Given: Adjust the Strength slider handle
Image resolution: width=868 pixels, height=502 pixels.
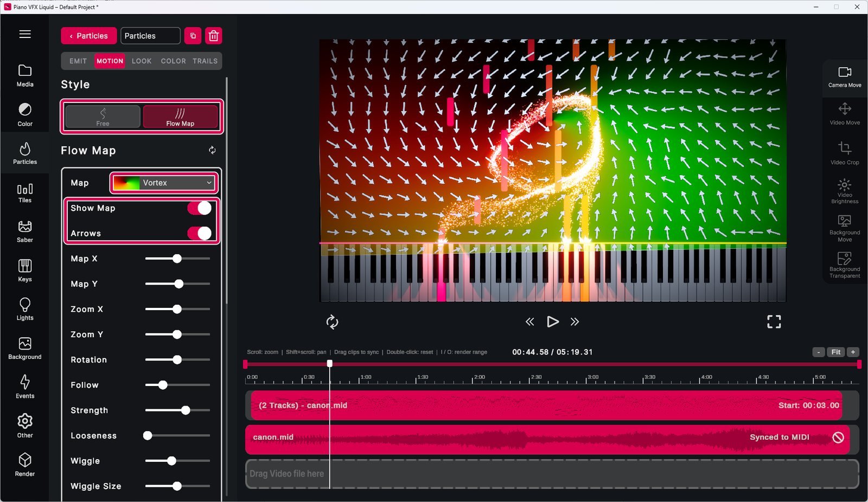Looking at the screenshot, I should click(186, 410).
